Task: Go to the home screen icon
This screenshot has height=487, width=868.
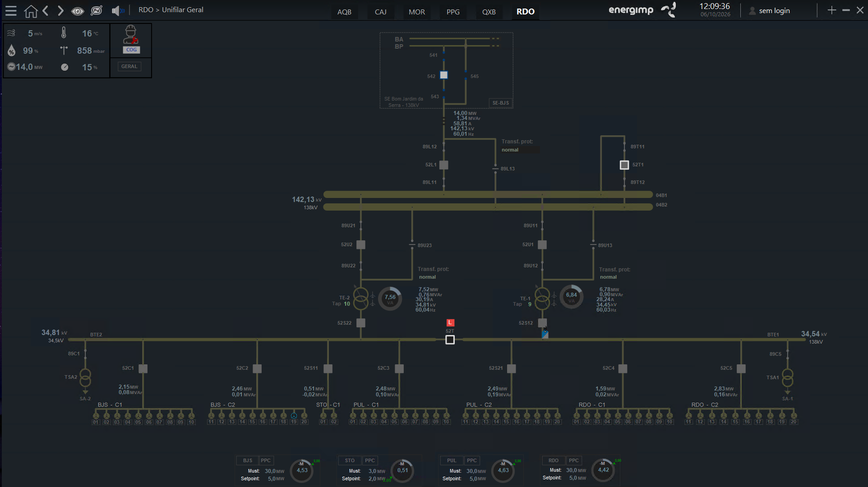Action: click(31, 11)
